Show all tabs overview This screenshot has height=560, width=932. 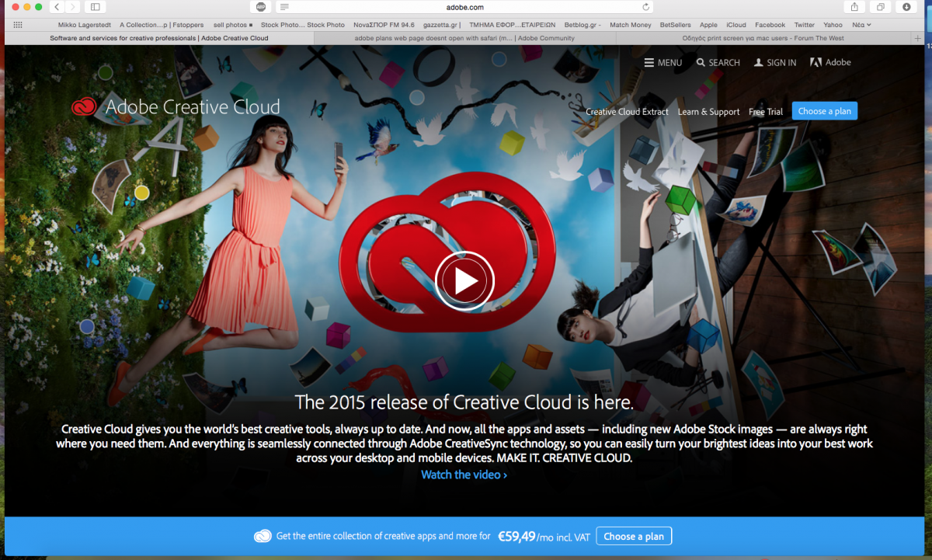880,7
